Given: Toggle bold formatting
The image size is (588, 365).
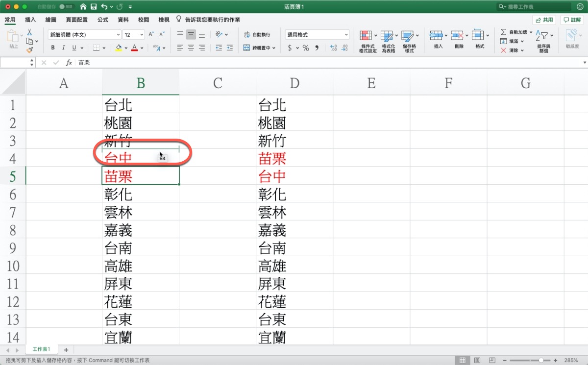Looking at the screenshot, I should (53, 48).
